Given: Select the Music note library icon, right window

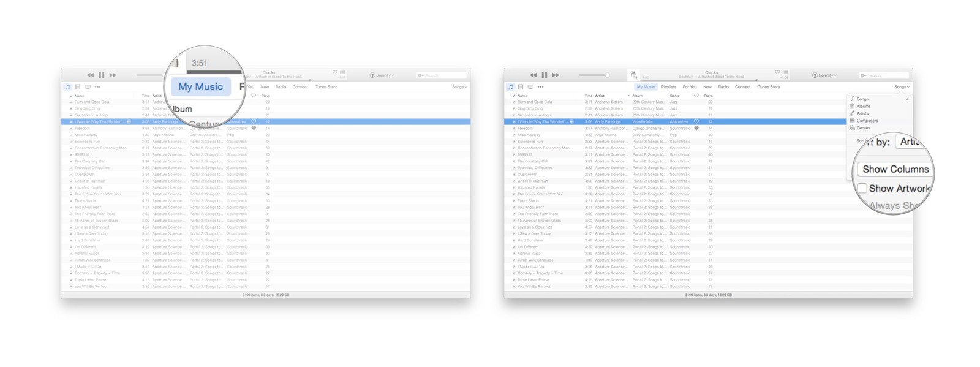Looking at the screenshot, I should pyautogui.click(x=511, y=87).
